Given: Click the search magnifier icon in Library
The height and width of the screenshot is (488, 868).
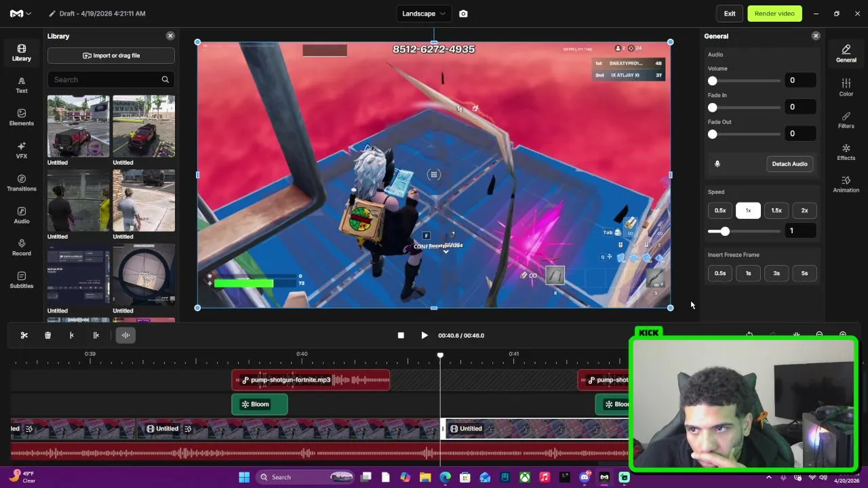Looking at the screenshot, I should (x=165, y=79).
